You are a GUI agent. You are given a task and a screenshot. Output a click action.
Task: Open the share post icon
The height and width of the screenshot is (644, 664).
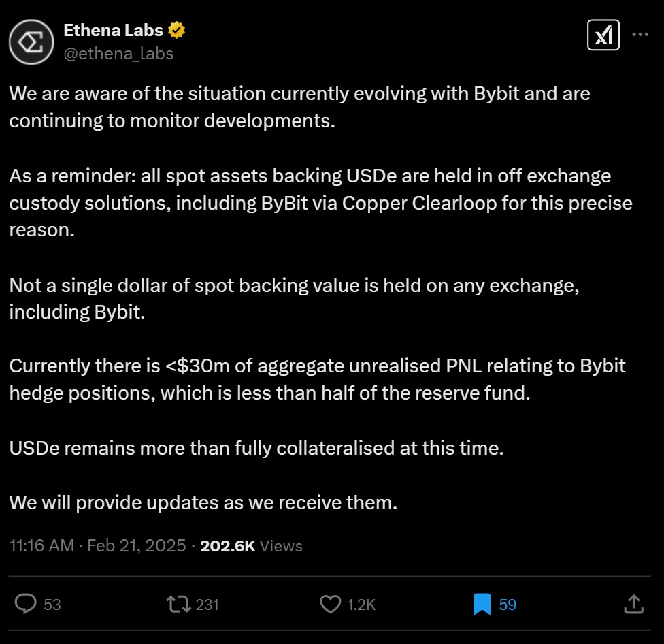633,603
